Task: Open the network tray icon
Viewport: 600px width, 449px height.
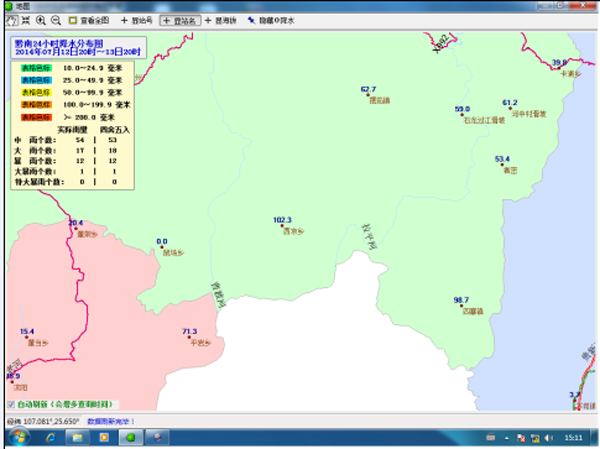Action: (535, 438)
